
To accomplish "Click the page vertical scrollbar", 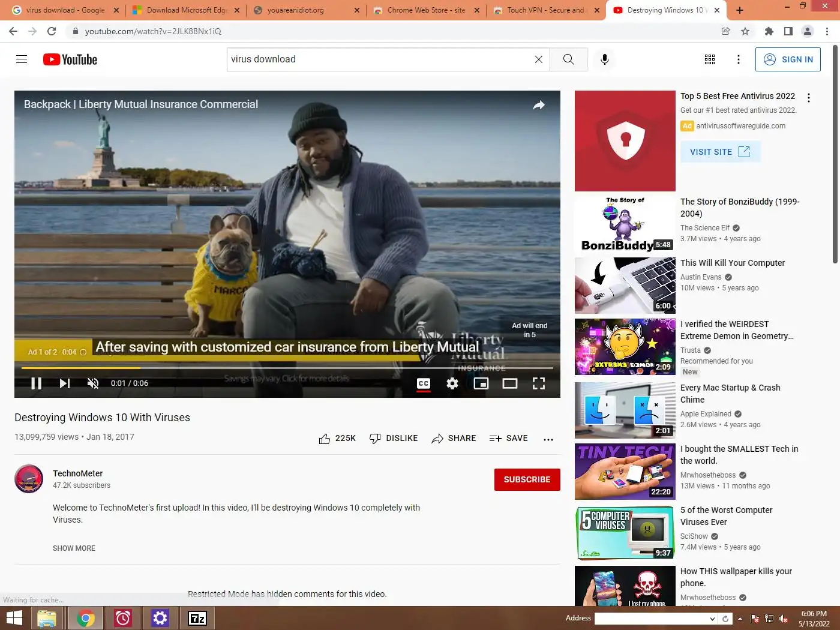I will tap(835, 154).
